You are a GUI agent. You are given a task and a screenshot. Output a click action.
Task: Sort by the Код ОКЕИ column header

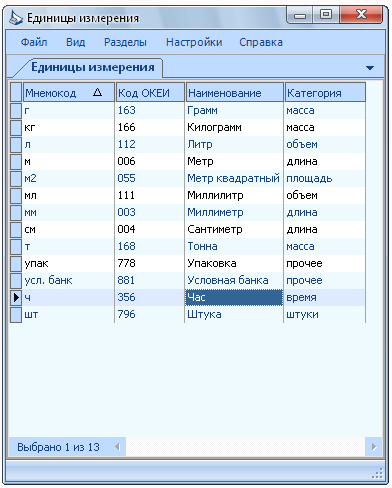click(x=150, y=93)
